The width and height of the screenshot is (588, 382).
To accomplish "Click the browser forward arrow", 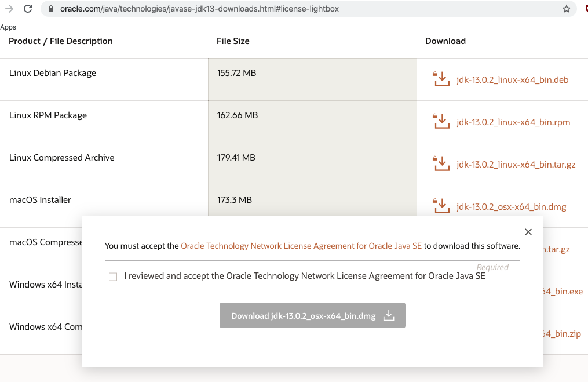I will click(x=9, y=9).
